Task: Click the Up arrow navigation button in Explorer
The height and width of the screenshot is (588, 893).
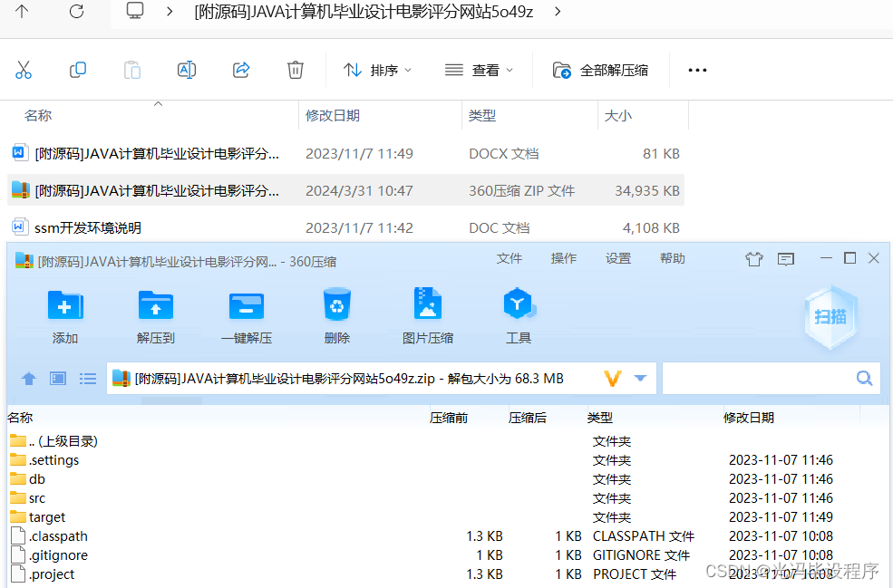Action: point(22,11)
